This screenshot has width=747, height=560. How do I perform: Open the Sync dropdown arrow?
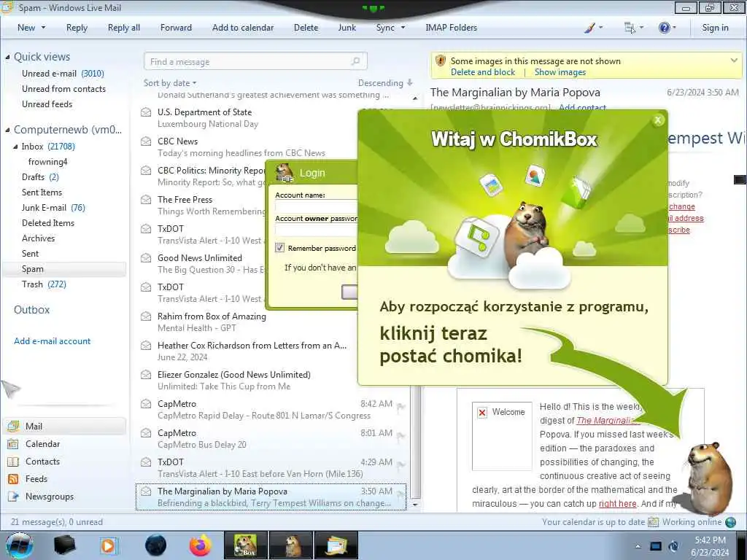tap(403, 28)
